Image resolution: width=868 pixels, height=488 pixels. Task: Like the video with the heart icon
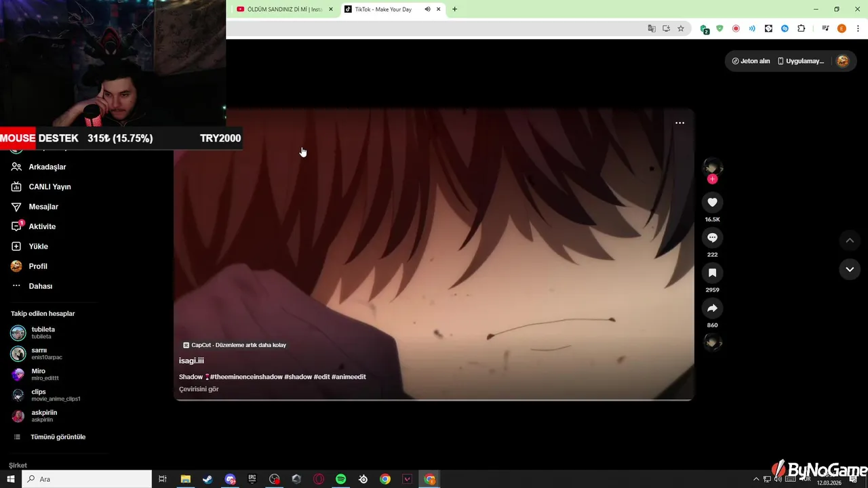(x=712, y=202)
